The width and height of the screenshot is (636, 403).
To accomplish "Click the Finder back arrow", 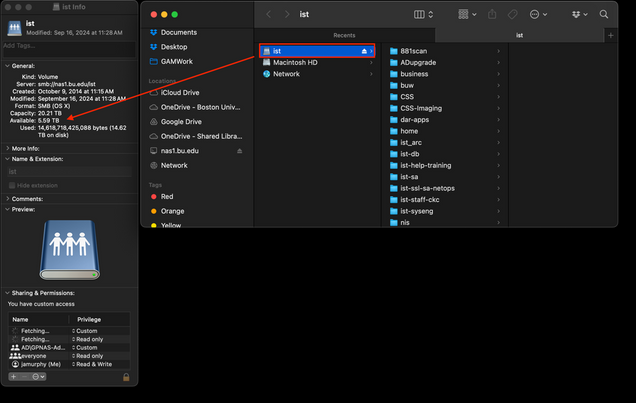I will (x=270, y=15).
